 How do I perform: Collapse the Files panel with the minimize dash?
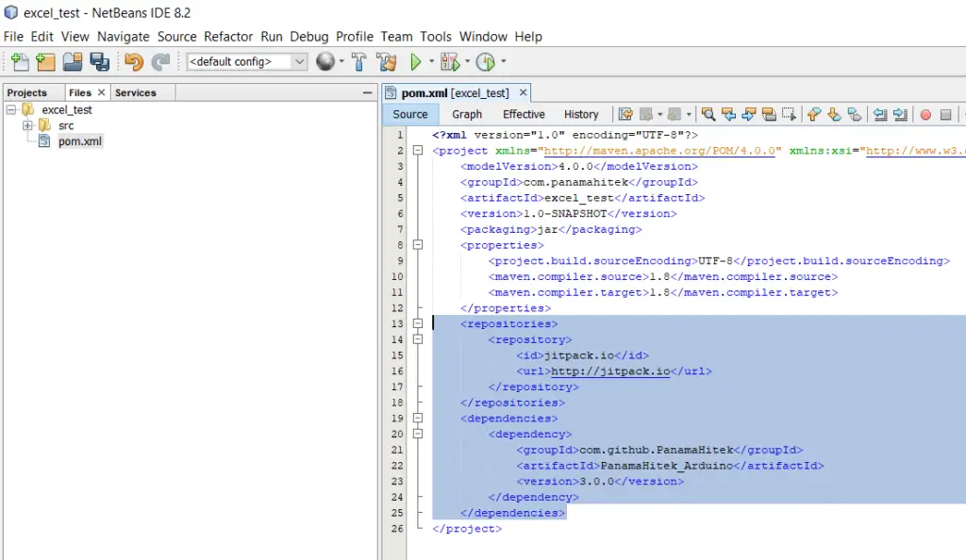click(x=367, y=91)
